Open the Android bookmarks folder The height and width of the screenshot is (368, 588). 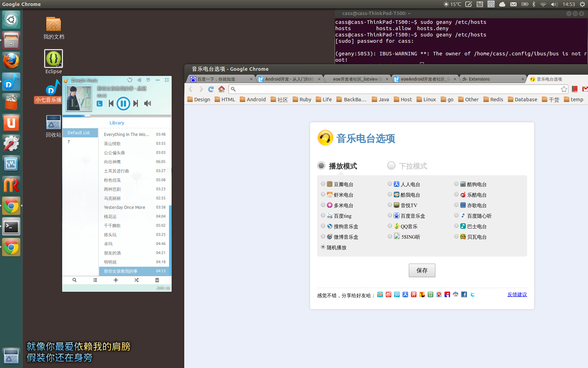pos(253,100)
